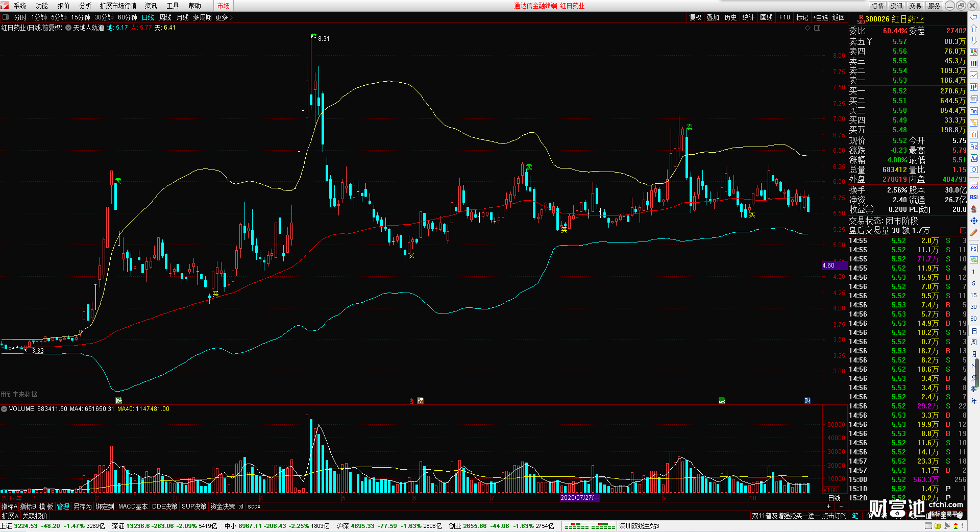Click the 卖 signal marker at 8.31 peak

click(x=313, y=36)
